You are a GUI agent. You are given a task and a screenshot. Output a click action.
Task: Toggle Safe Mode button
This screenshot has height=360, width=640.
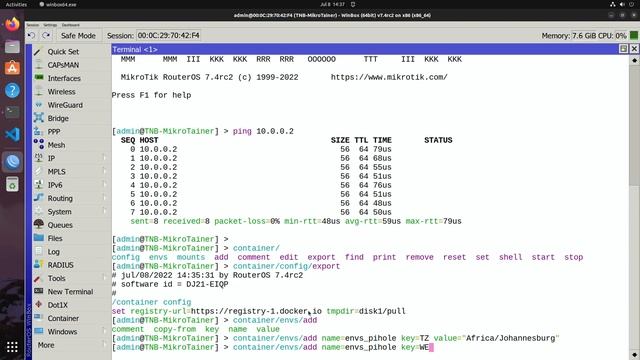tap(78, 36)
